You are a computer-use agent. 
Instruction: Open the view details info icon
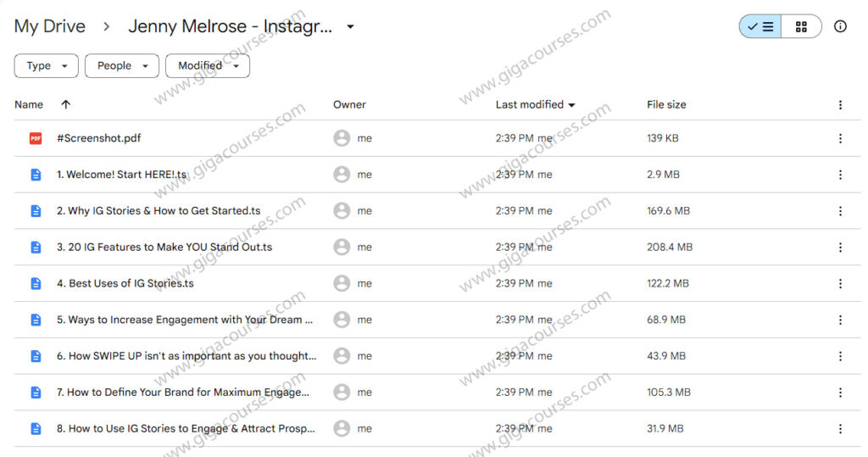840,26
